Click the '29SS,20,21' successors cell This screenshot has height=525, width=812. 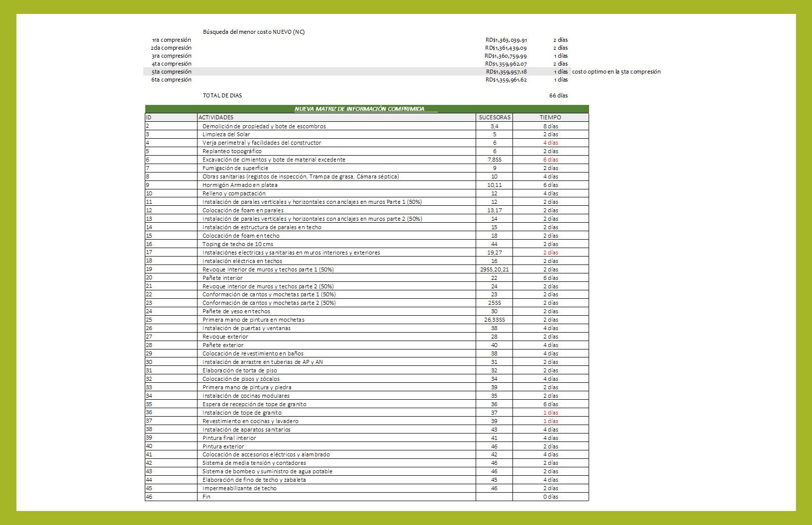494,269
